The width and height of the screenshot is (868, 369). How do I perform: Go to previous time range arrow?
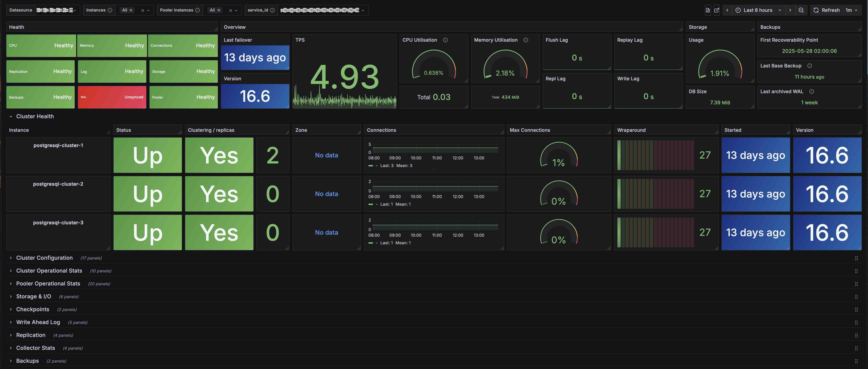click(727, 10)
